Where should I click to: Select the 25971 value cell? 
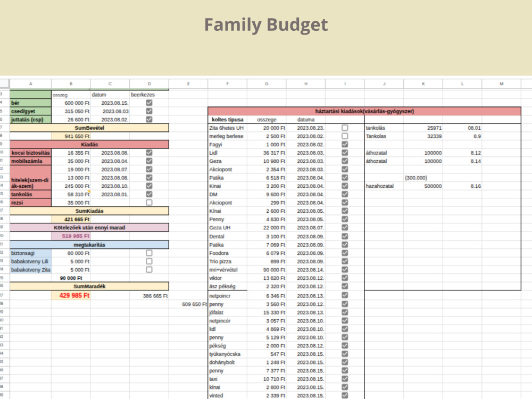point(423,128)
